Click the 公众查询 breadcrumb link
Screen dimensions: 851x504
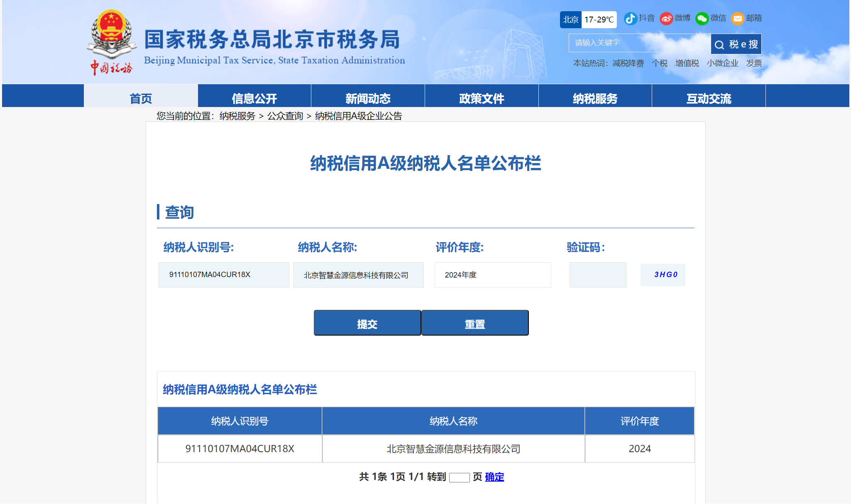click(285, 116)
